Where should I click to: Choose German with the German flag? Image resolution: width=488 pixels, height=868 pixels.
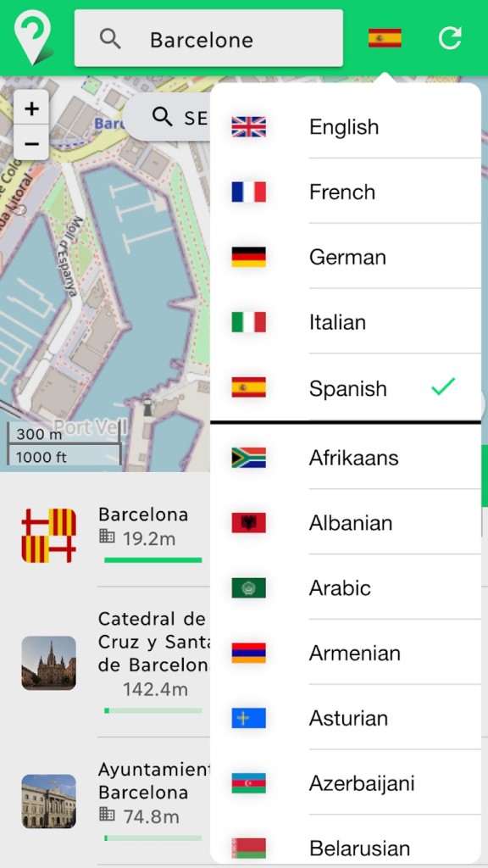346,257
